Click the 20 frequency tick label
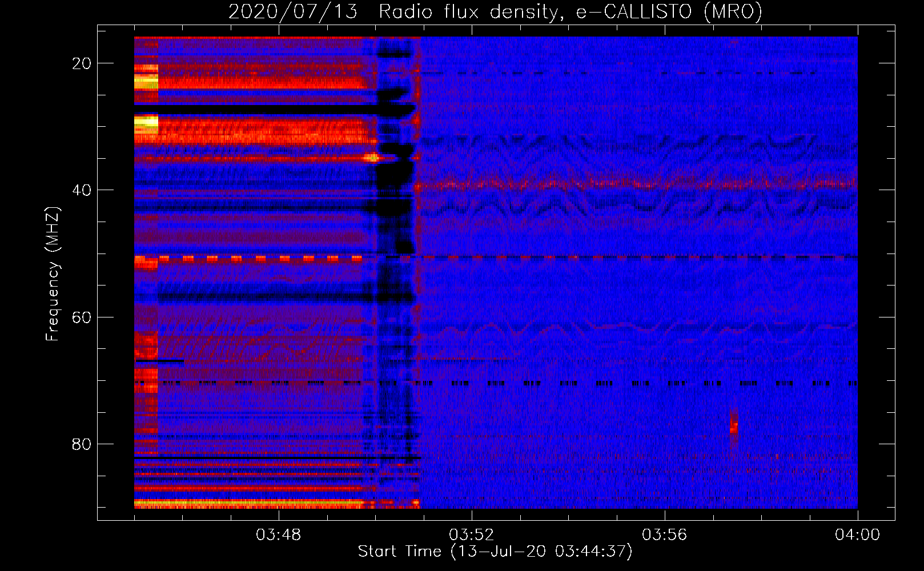 pyautogui.click(x=82, y=63)
